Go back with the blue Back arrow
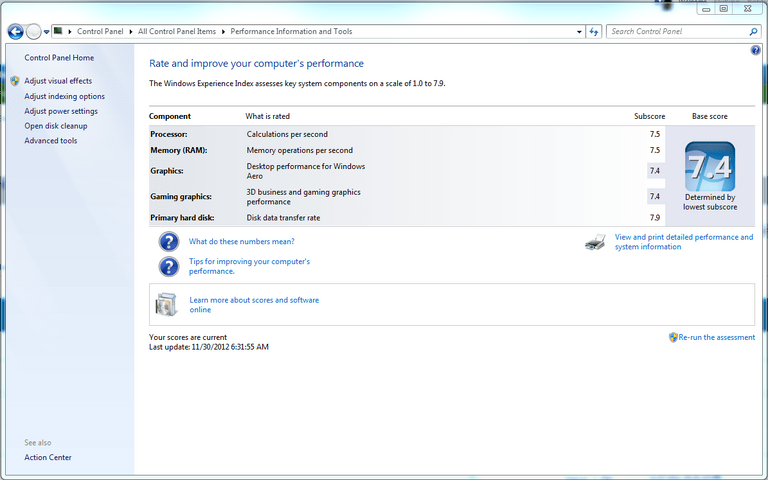The width and height of the screenshot is (768, 480). click(x=16, y=32)
